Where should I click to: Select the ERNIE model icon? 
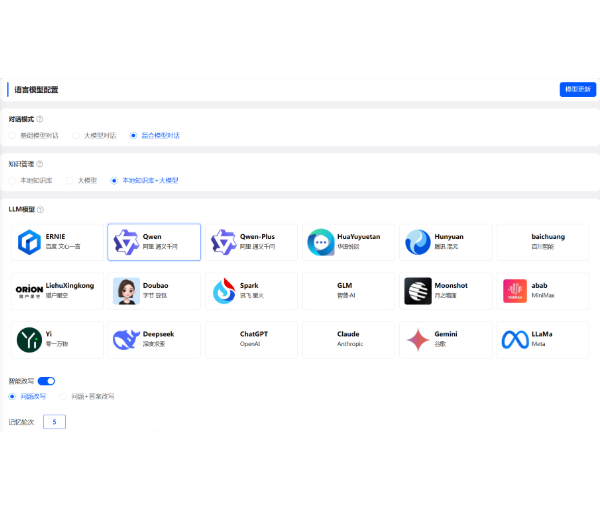click(29, 242)
